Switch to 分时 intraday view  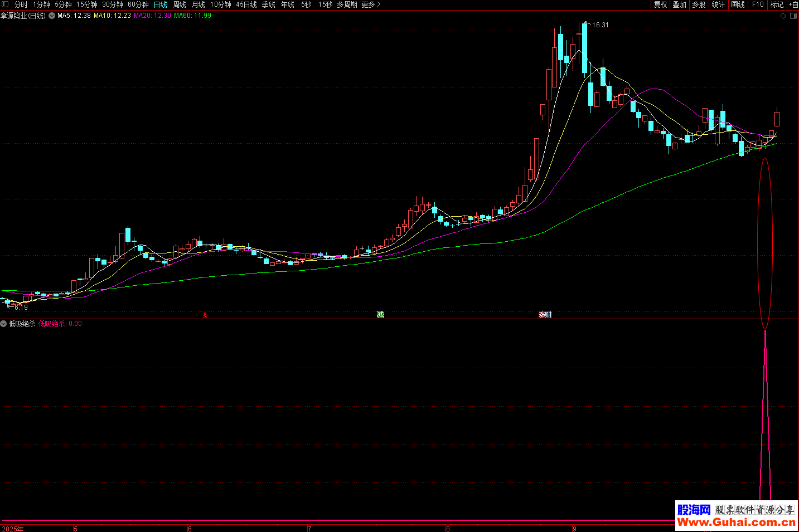point(21,4)
